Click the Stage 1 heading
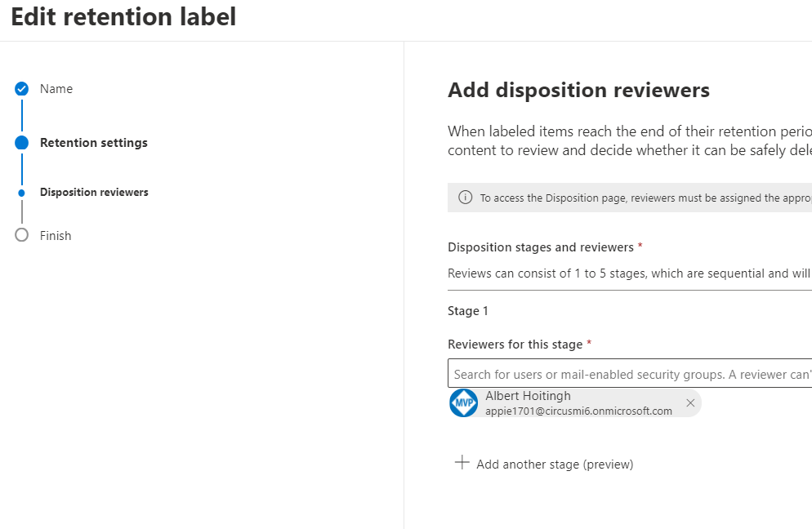The height and width of the screenshot is (529, 812). (x=468, y=311)
